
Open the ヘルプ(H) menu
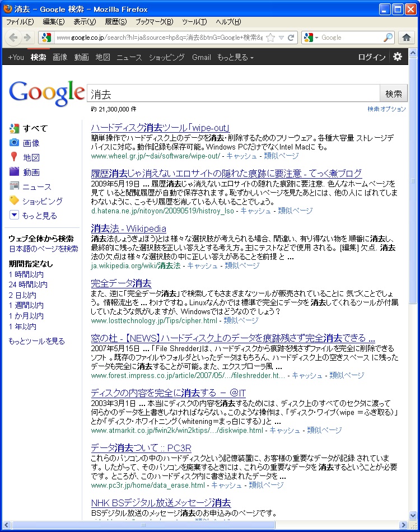point(228,22)
